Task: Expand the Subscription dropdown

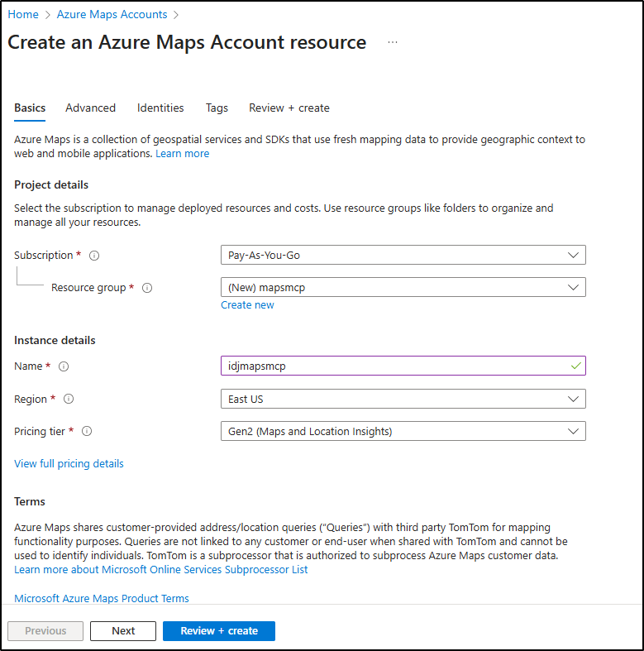Action: click(x=403, y=256)
